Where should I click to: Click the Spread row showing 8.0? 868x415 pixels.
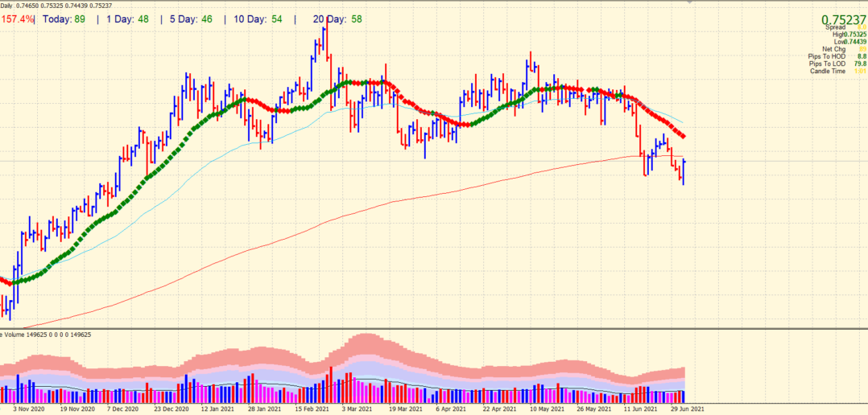pyautogui.click(x=845, y=27)
